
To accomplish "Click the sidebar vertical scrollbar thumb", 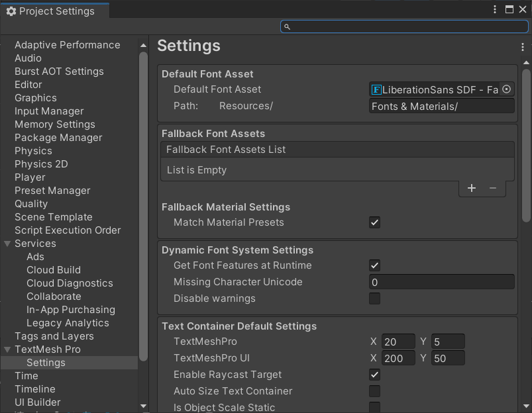I will [143, 206].
